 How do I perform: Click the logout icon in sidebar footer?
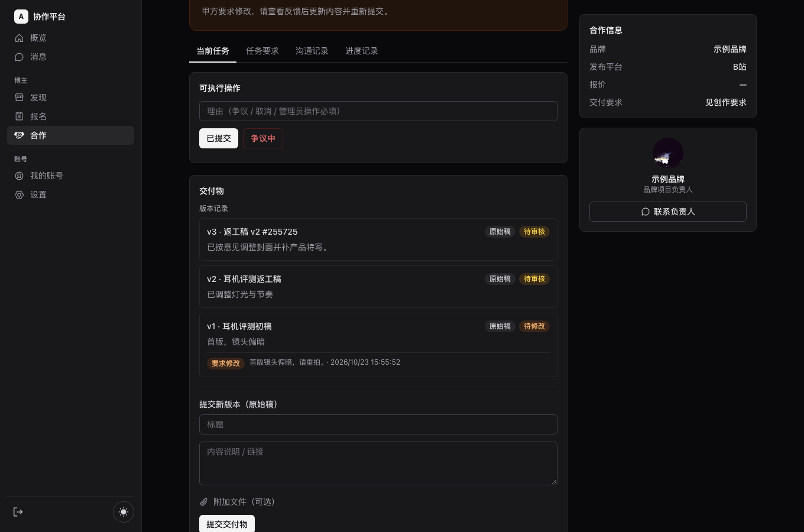(18, 512)
